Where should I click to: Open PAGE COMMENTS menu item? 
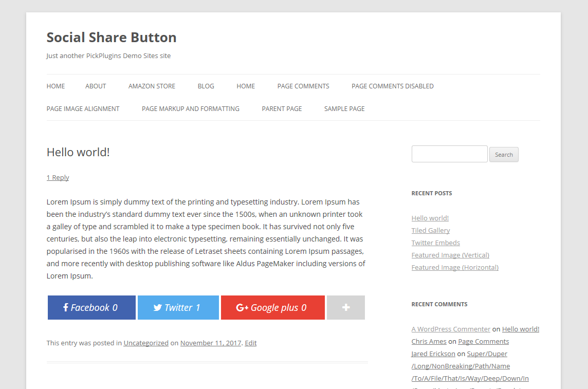pyautogui.click(x=303, y=86)
